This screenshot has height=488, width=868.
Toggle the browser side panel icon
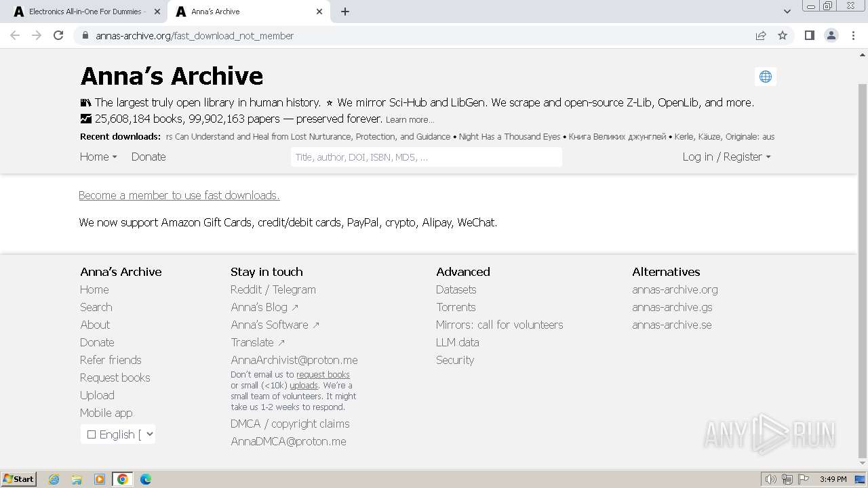pyautogui.click(x=809, y=35)
